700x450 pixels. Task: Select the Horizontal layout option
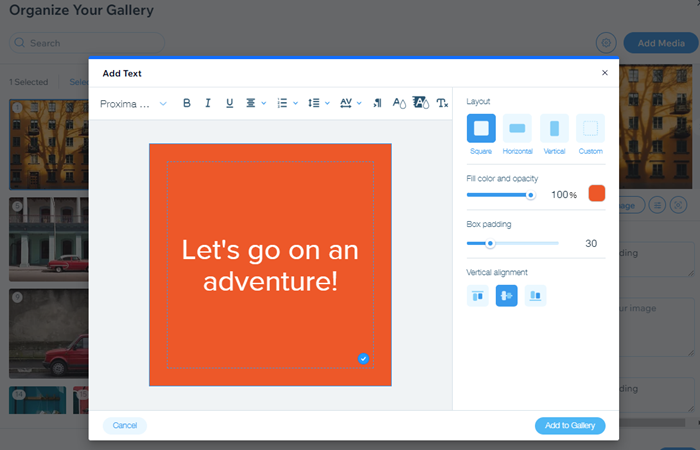click(517, 128)
